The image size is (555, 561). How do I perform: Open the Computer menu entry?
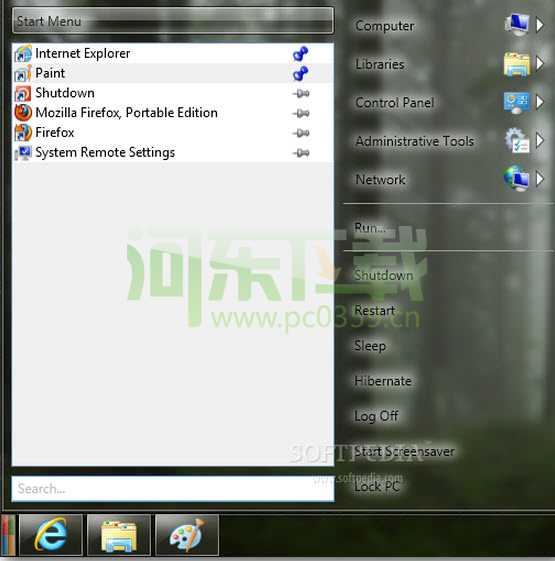click(385, 26)
